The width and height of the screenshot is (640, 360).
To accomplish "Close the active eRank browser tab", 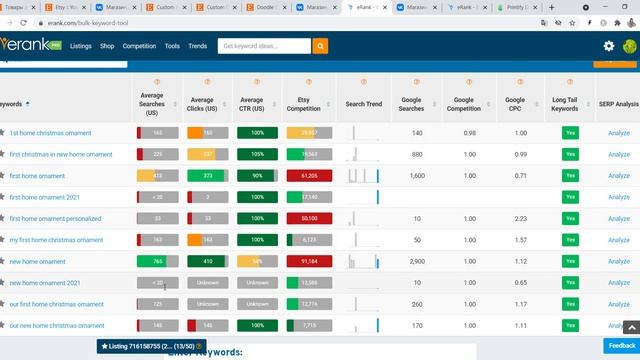I will 384,7.
